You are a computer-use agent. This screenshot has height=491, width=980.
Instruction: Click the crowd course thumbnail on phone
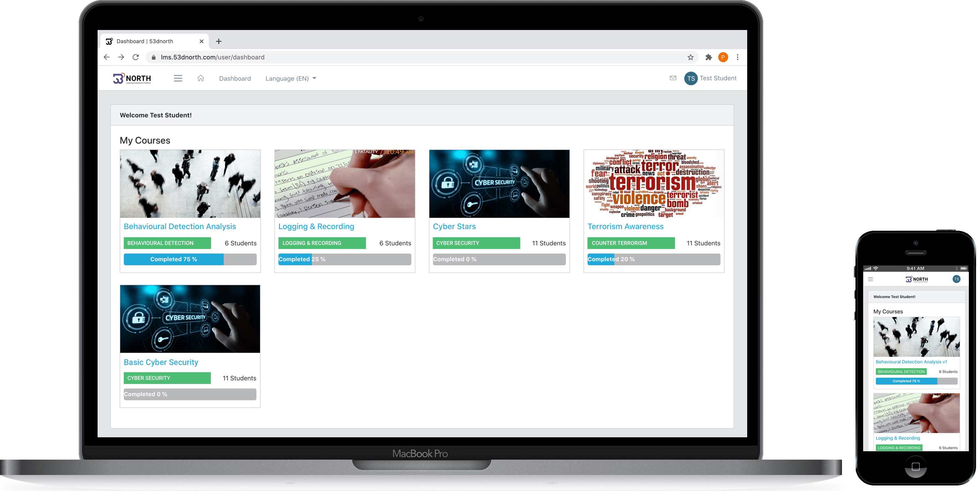pyautogui.click(x=917, y=337)
